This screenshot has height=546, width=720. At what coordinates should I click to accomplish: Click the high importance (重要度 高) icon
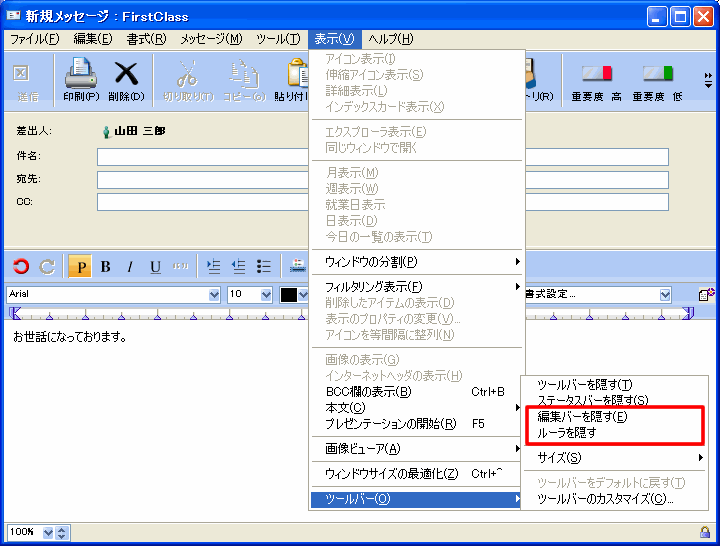(596, 75)
